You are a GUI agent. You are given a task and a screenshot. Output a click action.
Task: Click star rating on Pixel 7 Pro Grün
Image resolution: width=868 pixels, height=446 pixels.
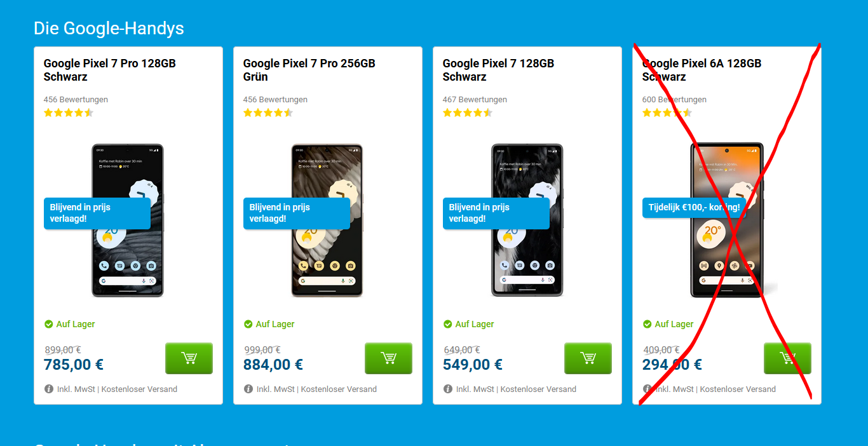(x=268, y=113)
